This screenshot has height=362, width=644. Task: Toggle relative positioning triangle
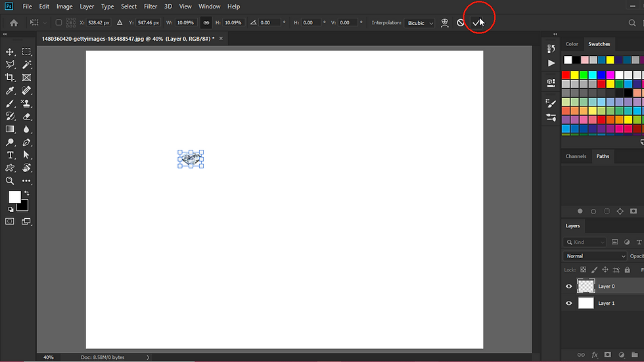click(120, 22)
